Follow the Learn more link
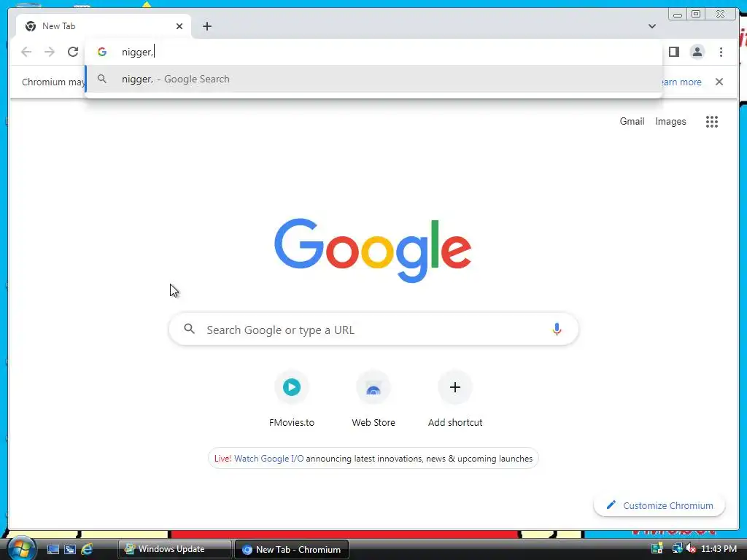This screenshot has width=747, height=560. pos(681,82)
